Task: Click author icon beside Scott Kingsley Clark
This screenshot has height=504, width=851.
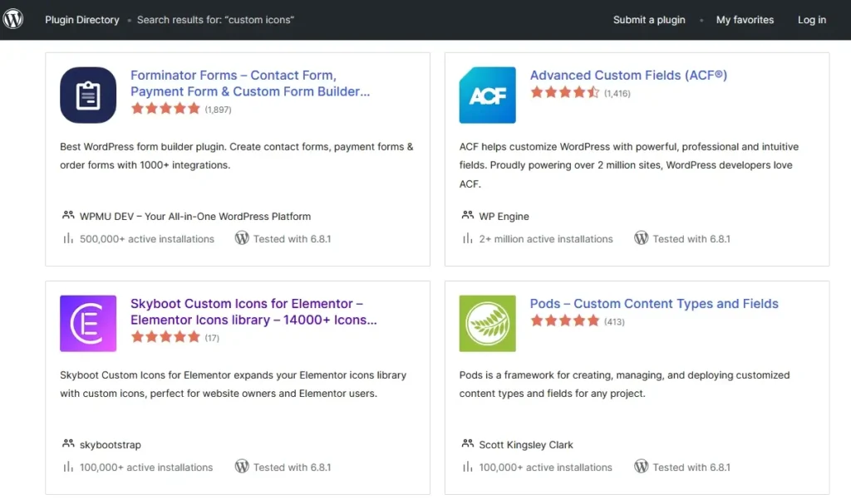Action: click(x=467, y=443)
